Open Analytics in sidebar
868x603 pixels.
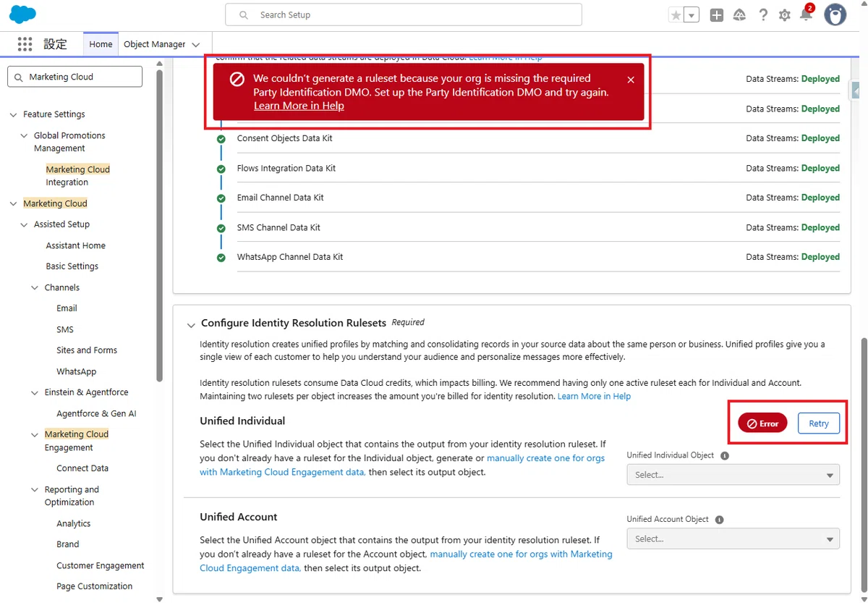(74, 523)
